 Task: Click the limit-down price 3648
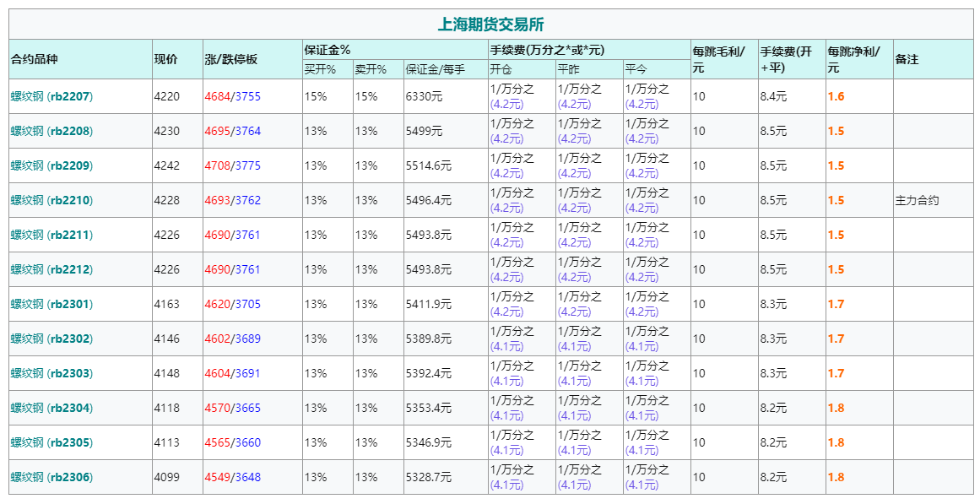pyautogui.click(x=248, y=477)
